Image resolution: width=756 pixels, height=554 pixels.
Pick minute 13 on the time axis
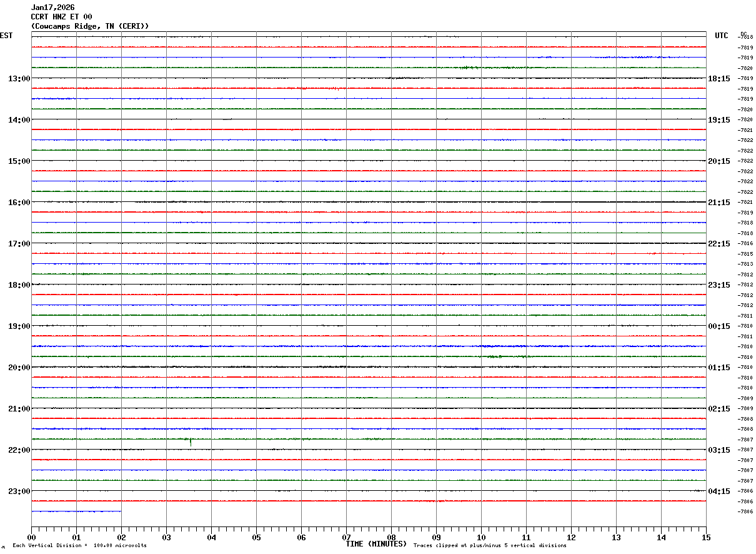[616, 537]
